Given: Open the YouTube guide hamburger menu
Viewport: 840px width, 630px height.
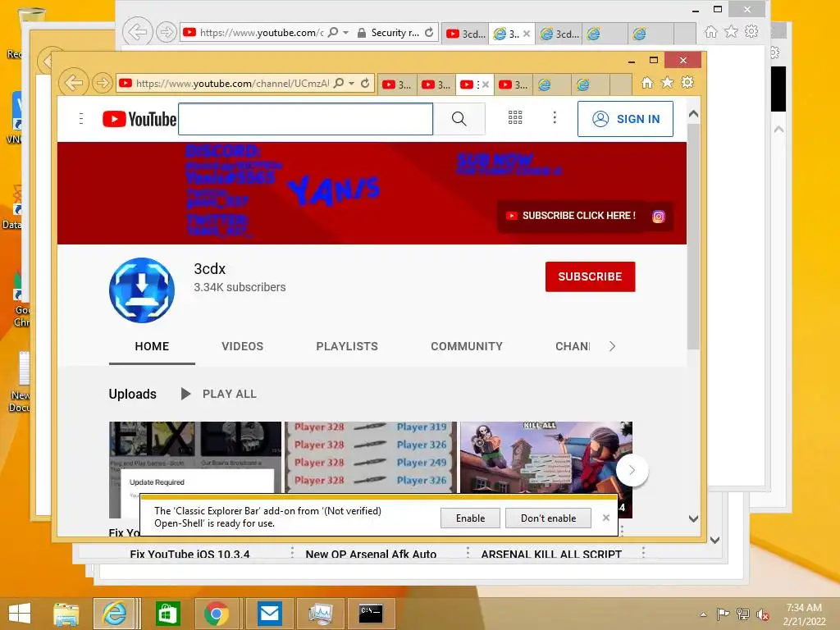Looking at the screenshot, I should [x=81, y=119].
